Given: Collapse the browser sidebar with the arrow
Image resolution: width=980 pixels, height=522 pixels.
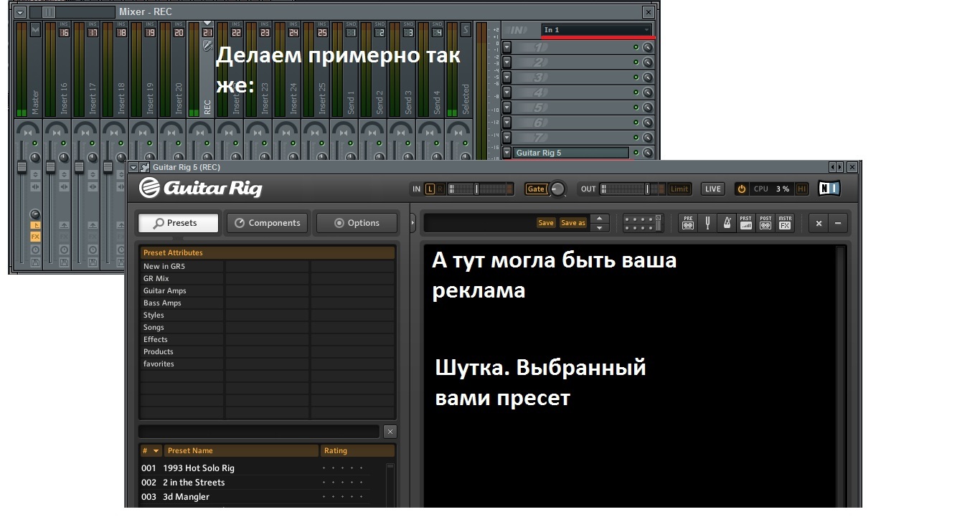Looking at the screenshot, I should [x=413, y=223].
